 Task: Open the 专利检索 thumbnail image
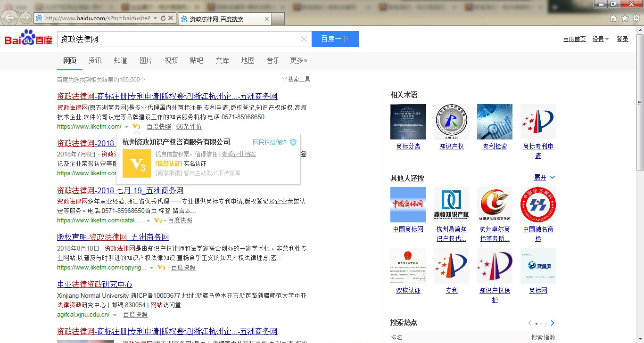(x=495, y=122)
